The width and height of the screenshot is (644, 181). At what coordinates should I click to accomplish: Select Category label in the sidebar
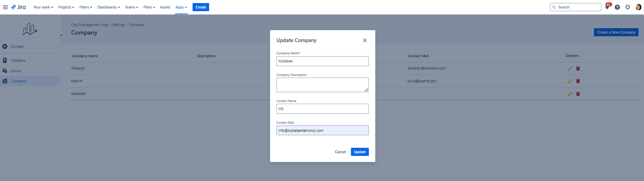(18, 60)
